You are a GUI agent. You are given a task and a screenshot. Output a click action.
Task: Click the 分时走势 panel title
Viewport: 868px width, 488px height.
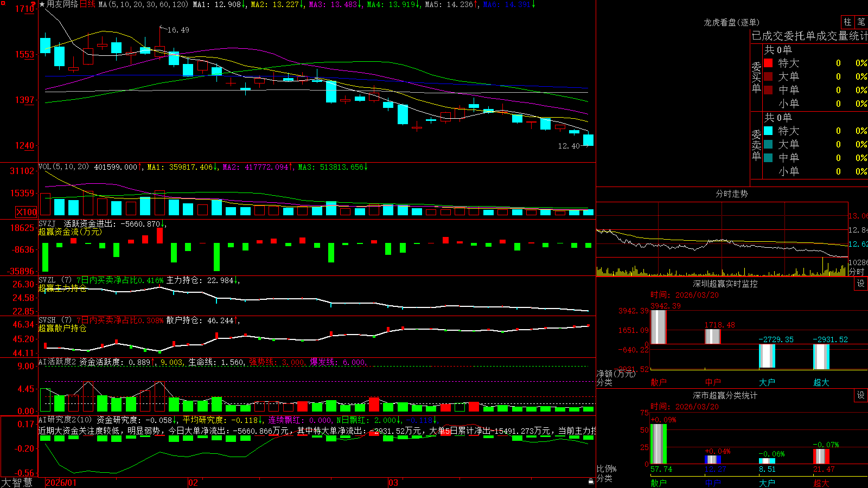point(731,194)
